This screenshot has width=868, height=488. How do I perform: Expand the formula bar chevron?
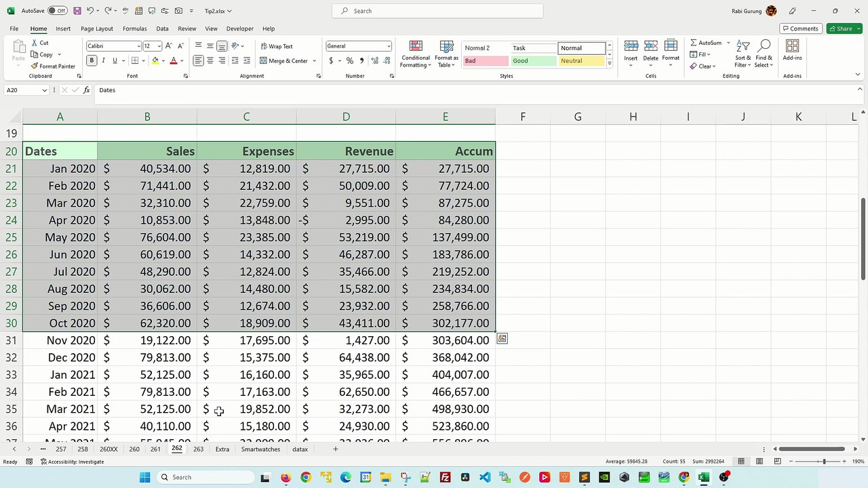click(861, 90)
